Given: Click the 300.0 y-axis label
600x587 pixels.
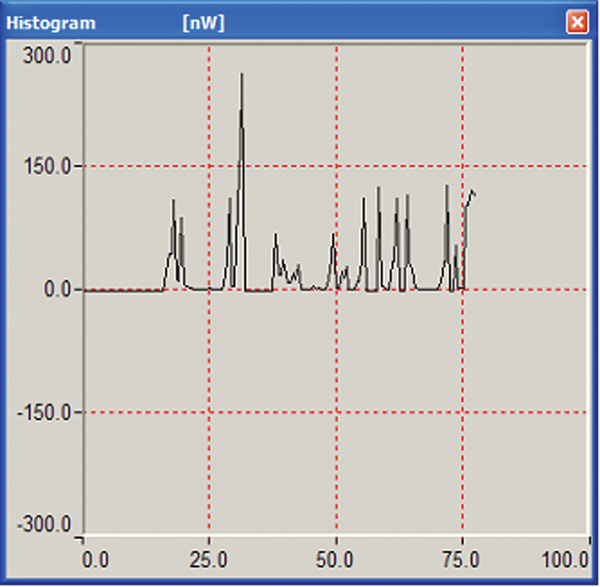Looking at the screenshot, I should point(47,55).
